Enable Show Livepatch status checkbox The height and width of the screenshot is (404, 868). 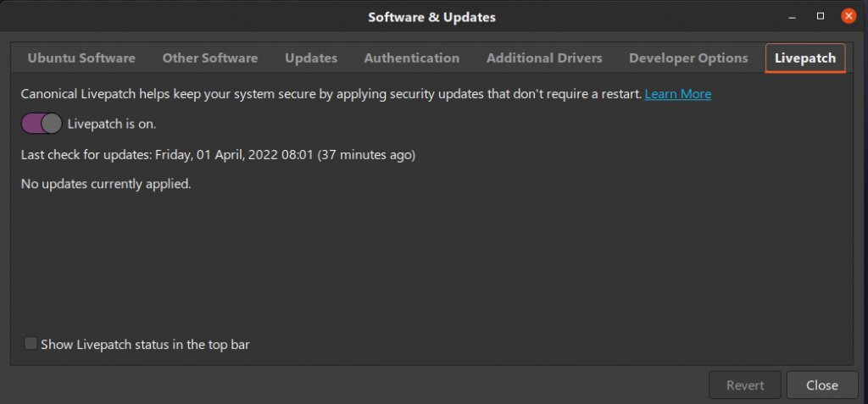[31, 344]
